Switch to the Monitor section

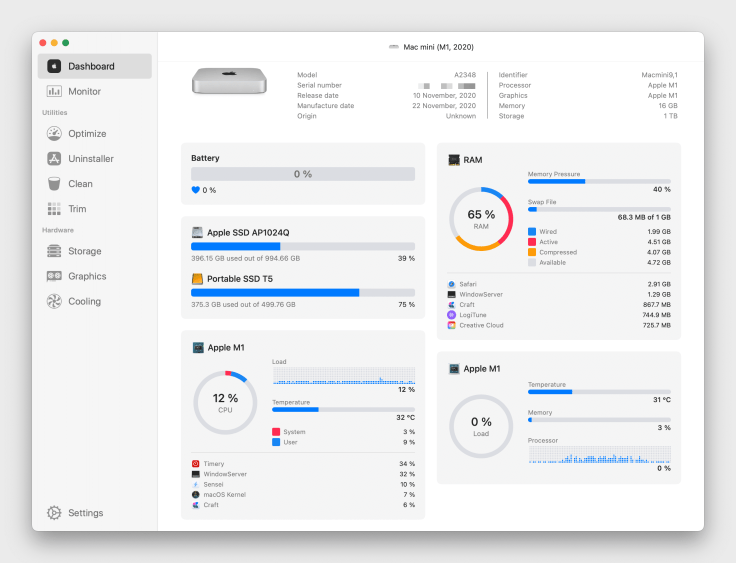pos(94,91)
